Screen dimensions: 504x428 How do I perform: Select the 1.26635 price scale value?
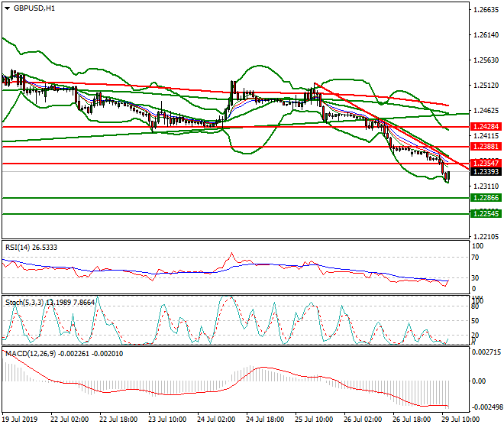[x=486, y=10]
